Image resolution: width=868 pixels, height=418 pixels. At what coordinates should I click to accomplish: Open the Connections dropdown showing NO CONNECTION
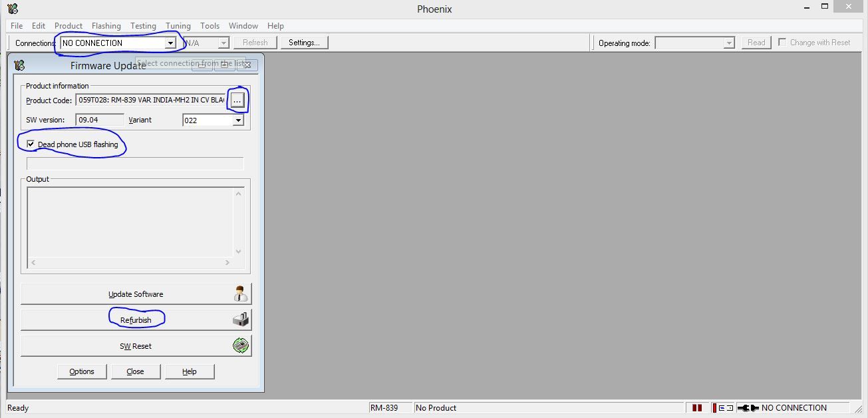(x=118, y=43)
